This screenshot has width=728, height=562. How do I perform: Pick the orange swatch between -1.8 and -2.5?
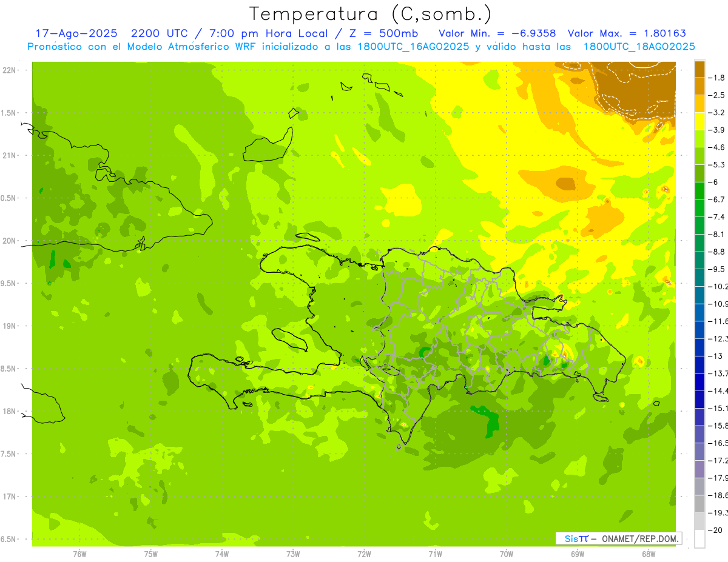[699, 87]
